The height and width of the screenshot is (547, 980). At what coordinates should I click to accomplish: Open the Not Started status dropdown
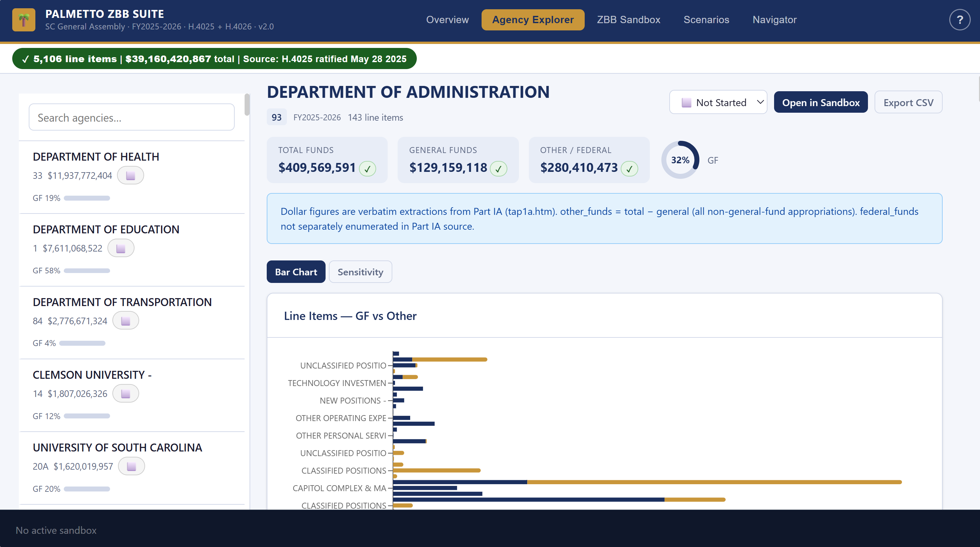pyautogui.click(x=718, y=102)
